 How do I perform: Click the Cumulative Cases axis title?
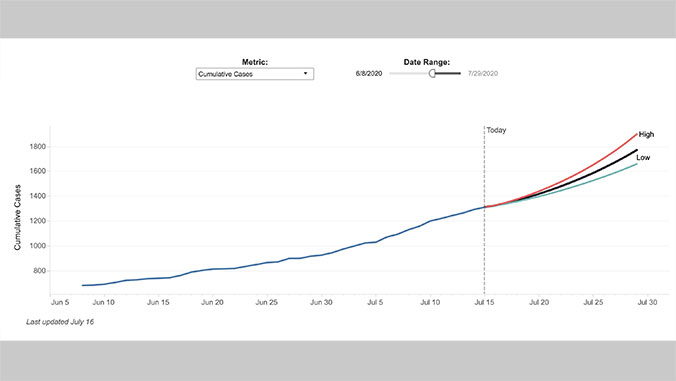pyautogui.click(x=17, y=218)
